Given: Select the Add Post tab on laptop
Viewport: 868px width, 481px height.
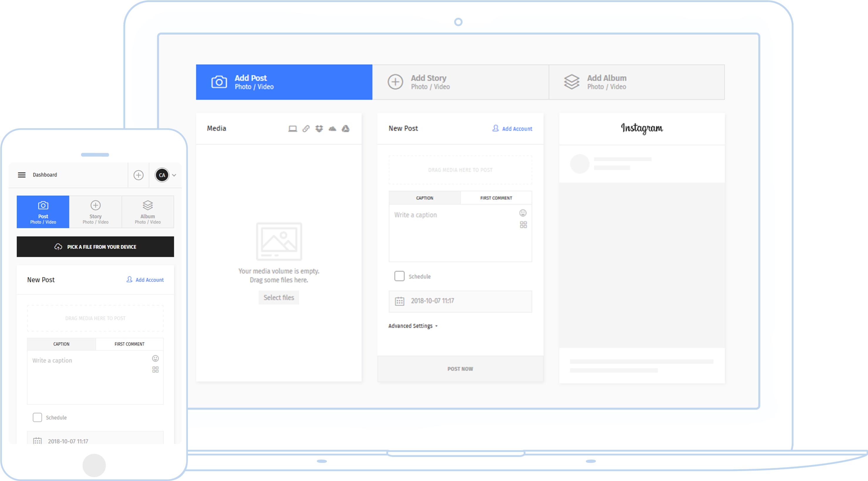Looking at the screenshot, I should click(x=284, y=82).
